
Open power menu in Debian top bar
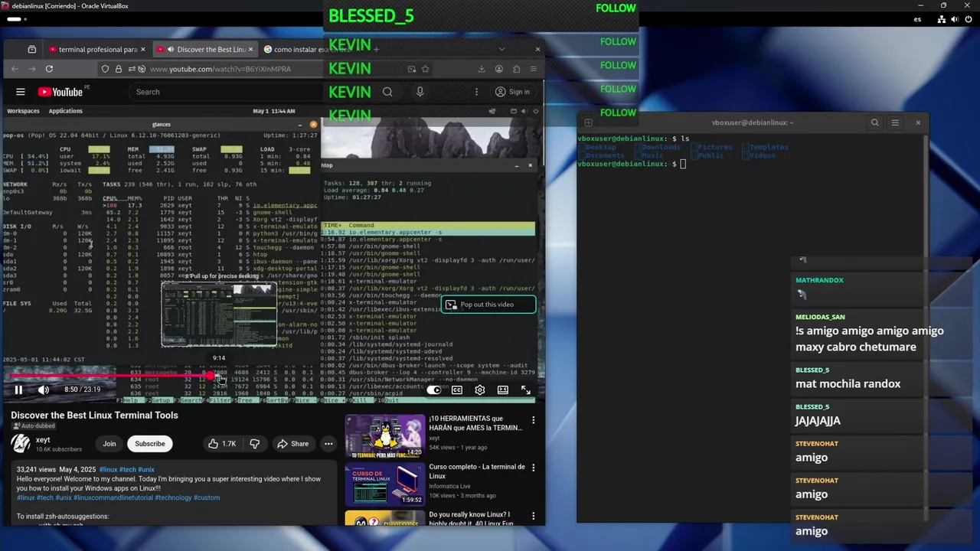967,19
